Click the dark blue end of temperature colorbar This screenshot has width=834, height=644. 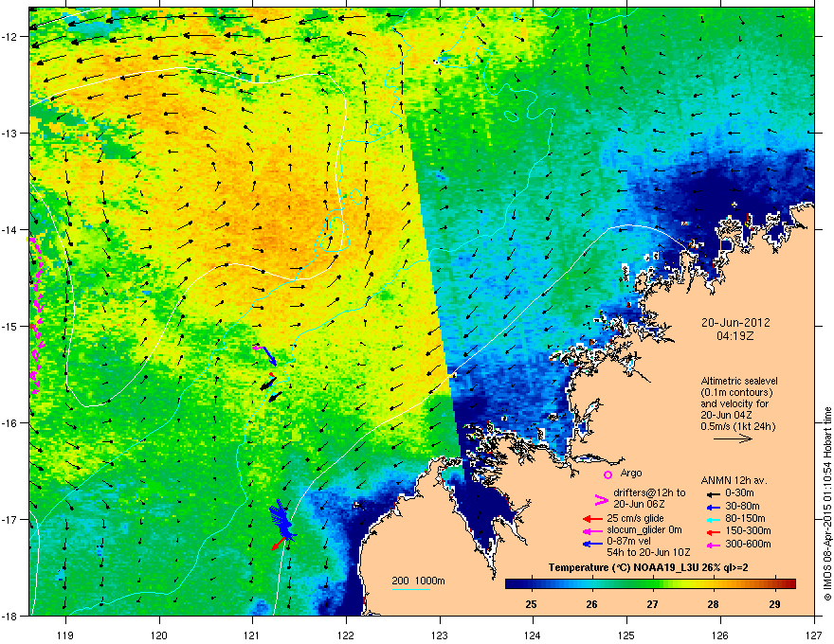coord(512,583)
